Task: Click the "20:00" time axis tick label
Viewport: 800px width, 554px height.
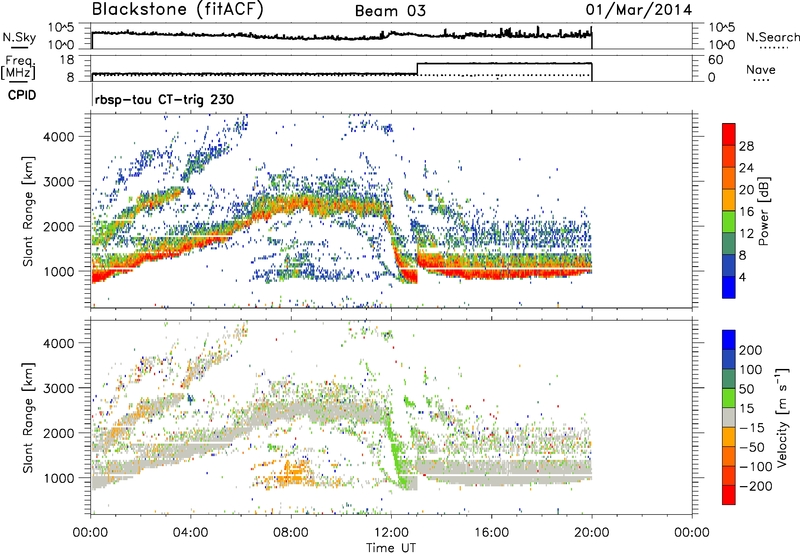Action: [x=591, y=533]
